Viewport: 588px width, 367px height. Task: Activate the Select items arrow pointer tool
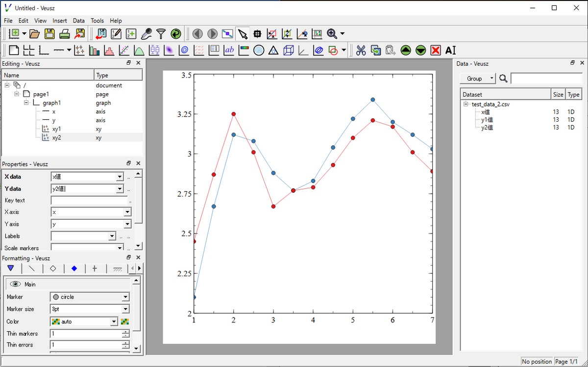pos(242,34)
